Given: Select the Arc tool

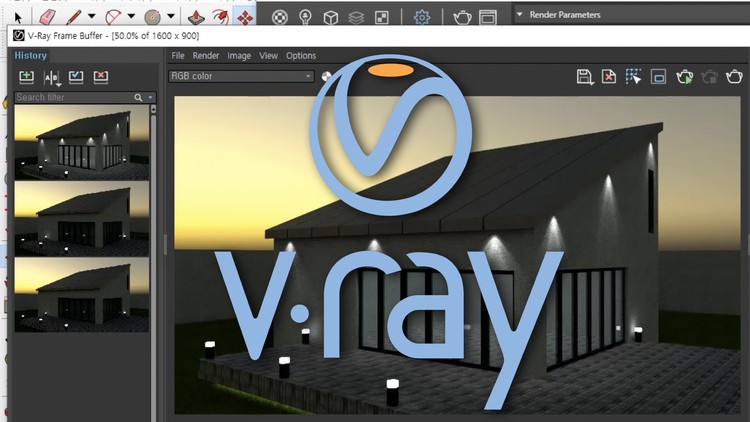Looking at the screenshot, I should coord(113,18).
